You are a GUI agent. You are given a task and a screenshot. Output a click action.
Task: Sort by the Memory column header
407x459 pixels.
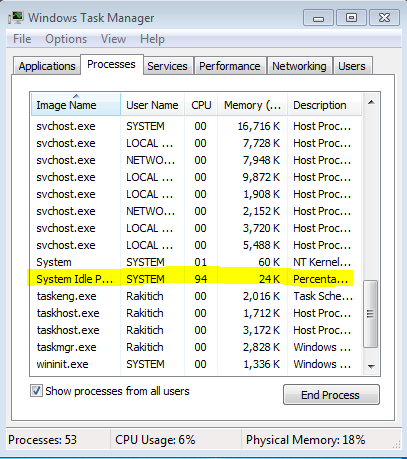point(252,105)
